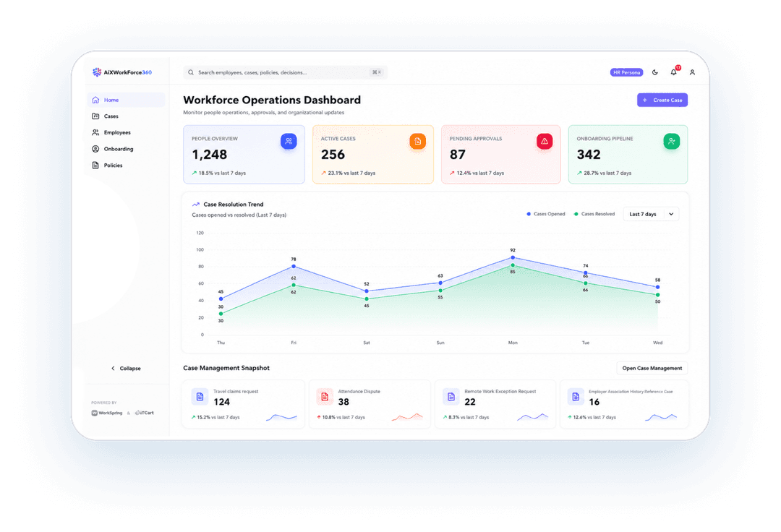This screenshot has width=781, height=532.
Task: Click the Case Management Snapshot heading
Action: point(226,368)
